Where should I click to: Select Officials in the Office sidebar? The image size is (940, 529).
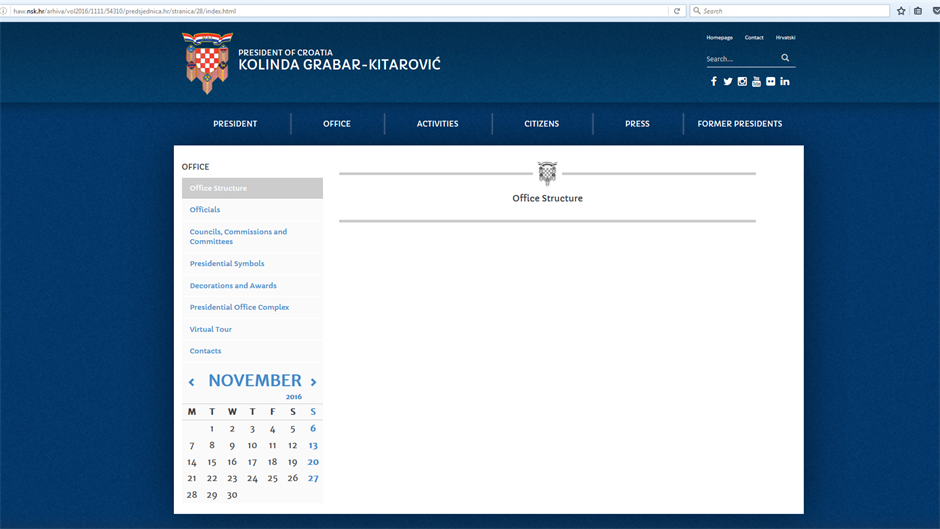205,210
